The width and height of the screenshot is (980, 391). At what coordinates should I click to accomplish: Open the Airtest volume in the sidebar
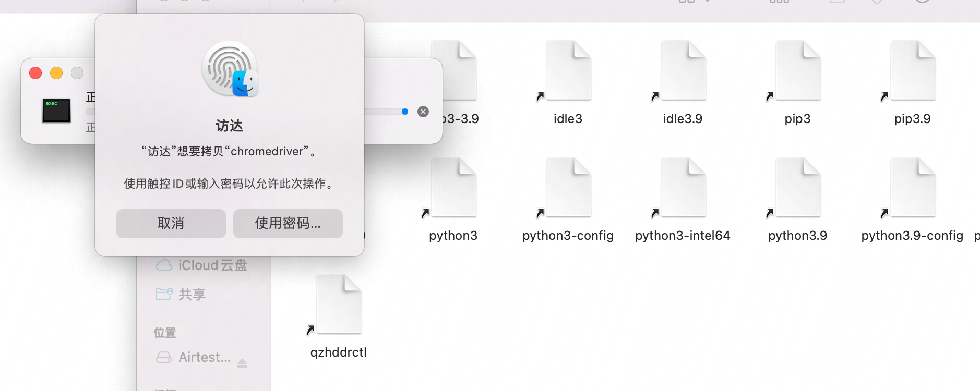pos(204,357)
